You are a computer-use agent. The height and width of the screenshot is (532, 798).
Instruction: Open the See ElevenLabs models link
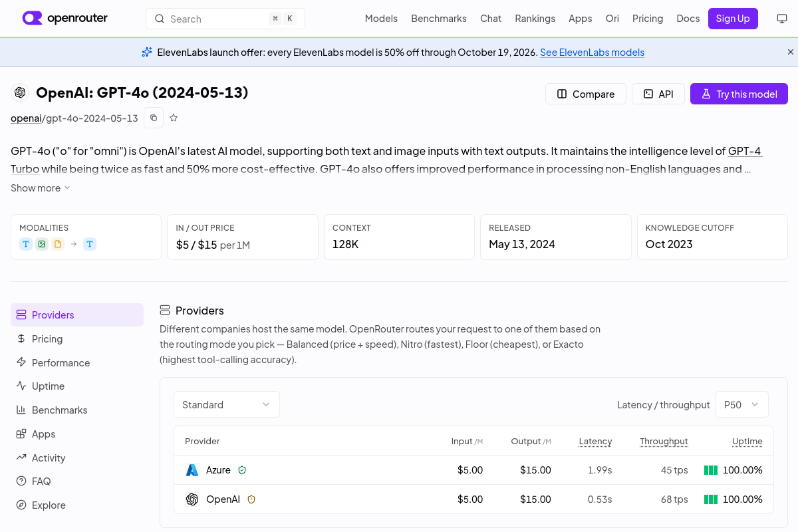592,53
